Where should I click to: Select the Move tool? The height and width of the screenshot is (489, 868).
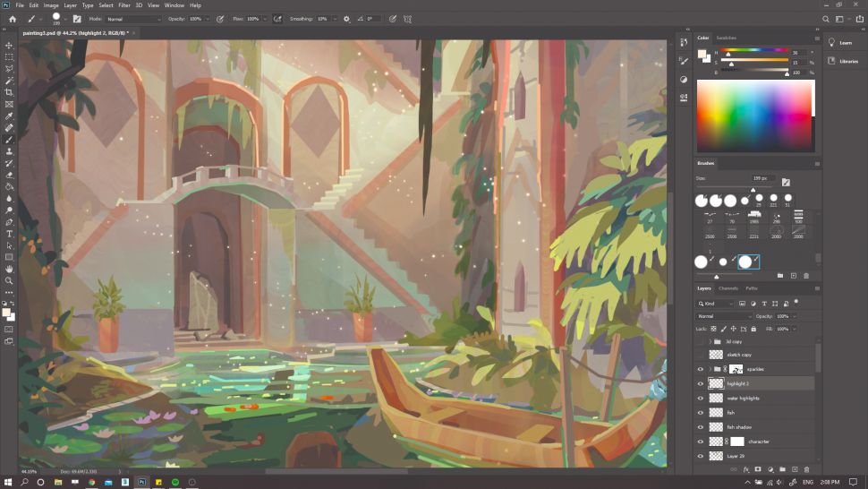click(9, 45)
